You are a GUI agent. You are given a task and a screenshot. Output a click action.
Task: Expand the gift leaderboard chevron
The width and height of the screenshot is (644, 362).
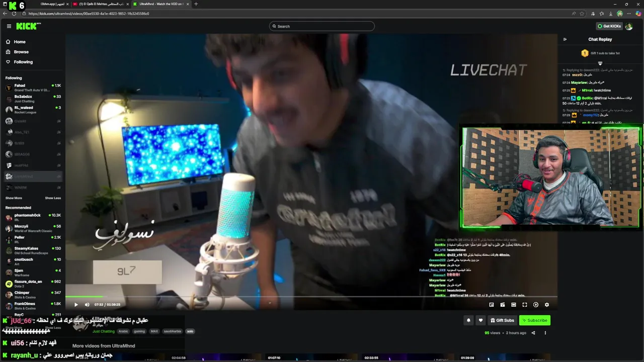[600, 63]
